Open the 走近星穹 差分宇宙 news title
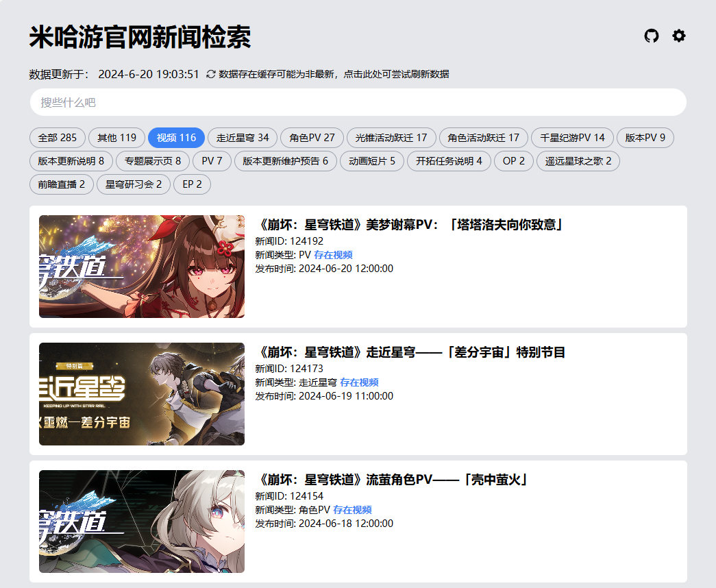The width and height of the screenshot is (716, 588). 410,352
